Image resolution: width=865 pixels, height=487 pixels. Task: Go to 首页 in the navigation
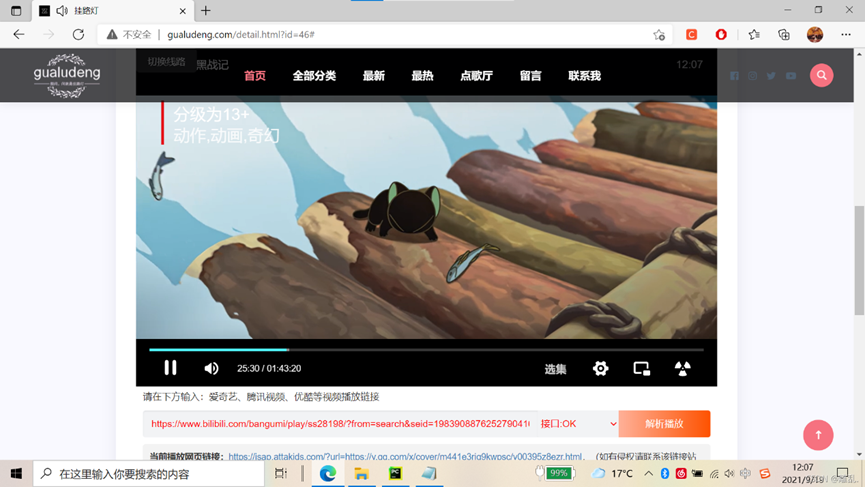pyautogui.click(x=255, y=76)
